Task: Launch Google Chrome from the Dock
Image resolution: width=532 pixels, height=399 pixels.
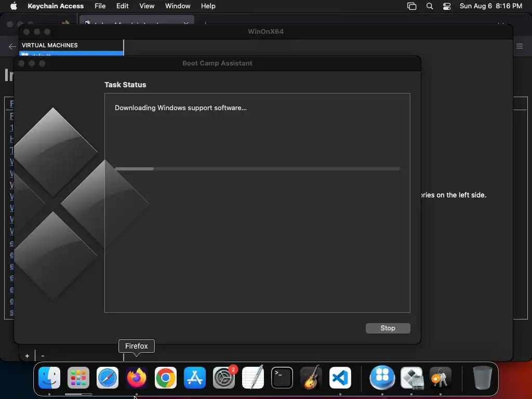Action: 166,377
